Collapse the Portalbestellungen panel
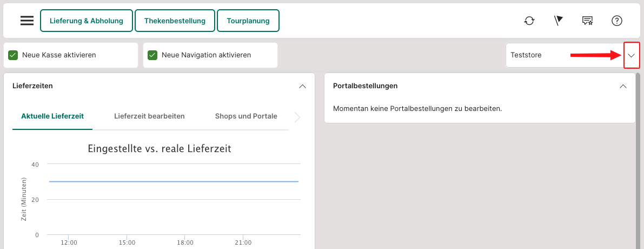 click(x=623, y=86)
